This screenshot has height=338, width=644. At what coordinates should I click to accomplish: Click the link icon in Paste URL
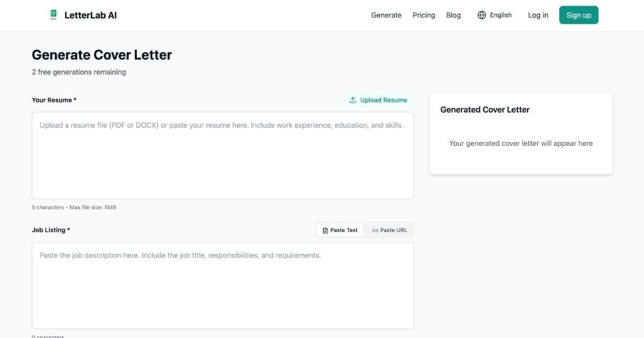click(375, 230)
